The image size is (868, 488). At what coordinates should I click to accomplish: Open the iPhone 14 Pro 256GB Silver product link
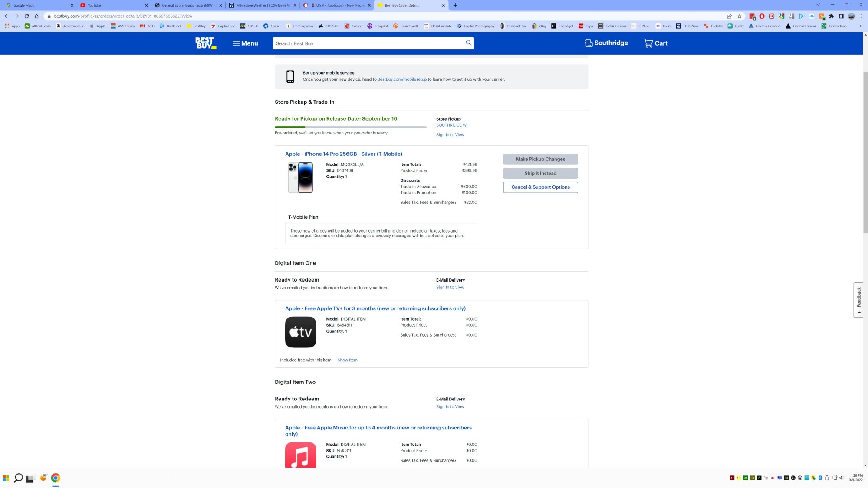[x=343, y=154]
